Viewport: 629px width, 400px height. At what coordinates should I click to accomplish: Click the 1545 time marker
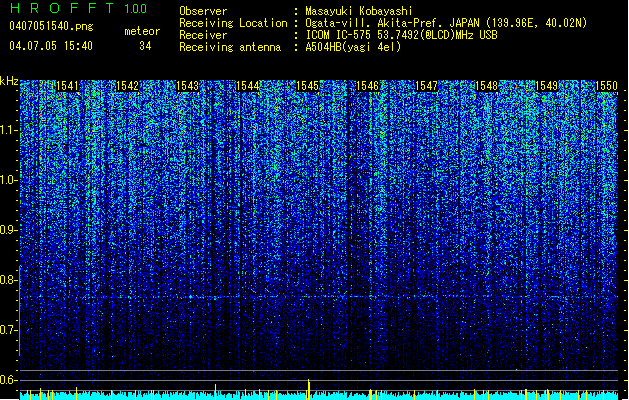[307, 86]
